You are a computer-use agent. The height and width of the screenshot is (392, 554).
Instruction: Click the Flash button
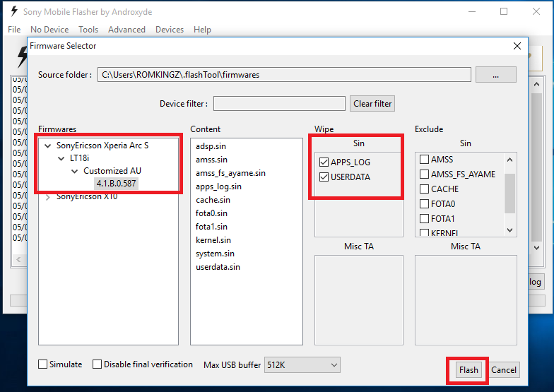pyautogui.click(x=468, y=370)
